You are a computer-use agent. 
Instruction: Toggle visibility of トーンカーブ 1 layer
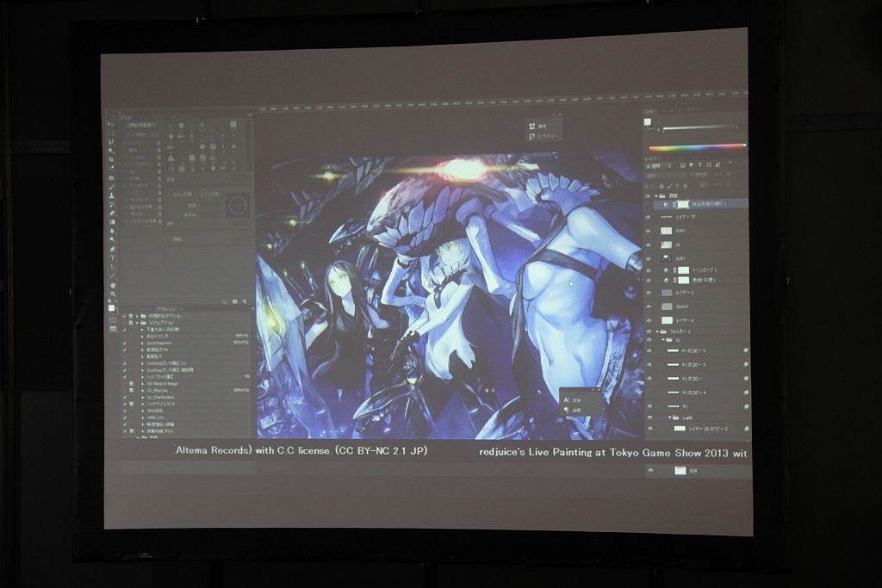click(x=648, y=270)
